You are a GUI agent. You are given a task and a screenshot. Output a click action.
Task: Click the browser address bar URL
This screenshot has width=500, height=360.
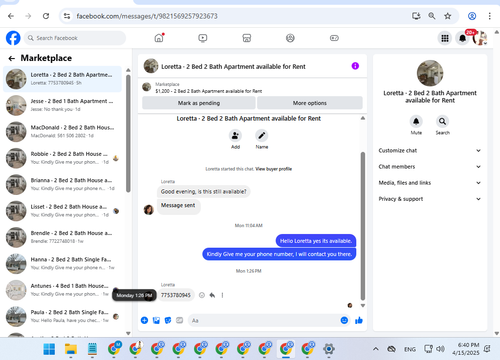147,16
